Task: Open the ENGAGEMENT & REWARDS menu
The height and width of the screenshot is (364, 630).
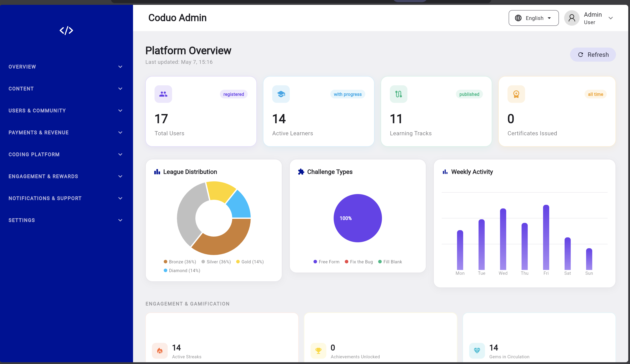Action: tap(66, 177)
